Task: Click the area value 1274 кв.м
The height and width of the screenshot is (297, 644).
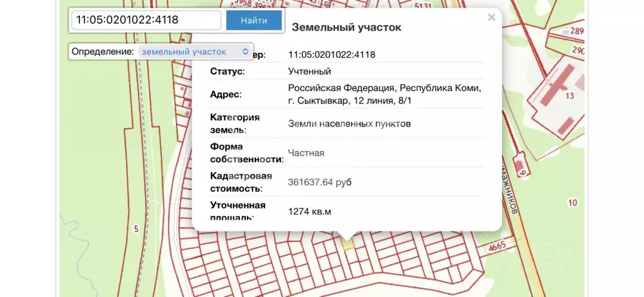Action: 309,211
